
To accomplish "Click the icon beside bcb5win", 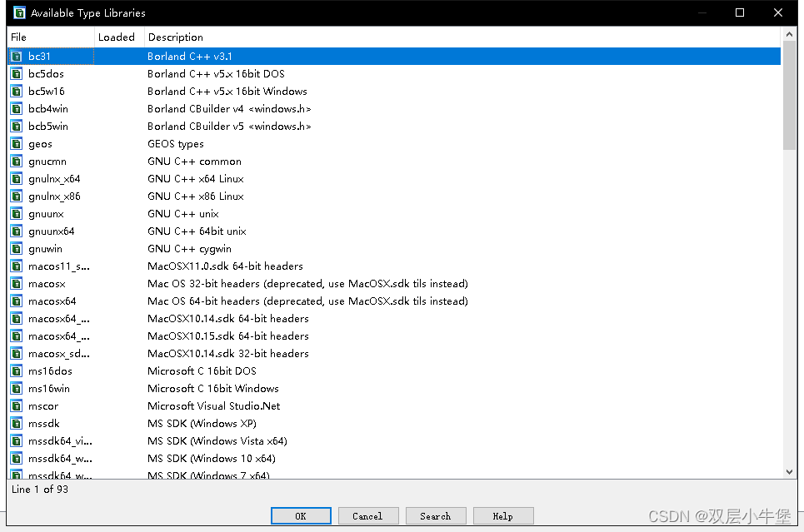I will pos(17,126).
